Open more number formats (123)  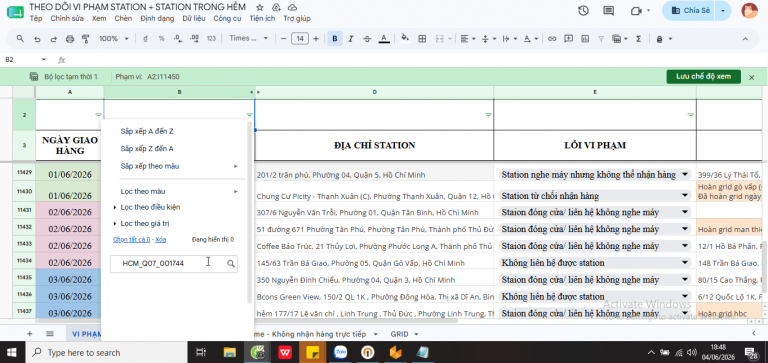click(x=211, y=39)
